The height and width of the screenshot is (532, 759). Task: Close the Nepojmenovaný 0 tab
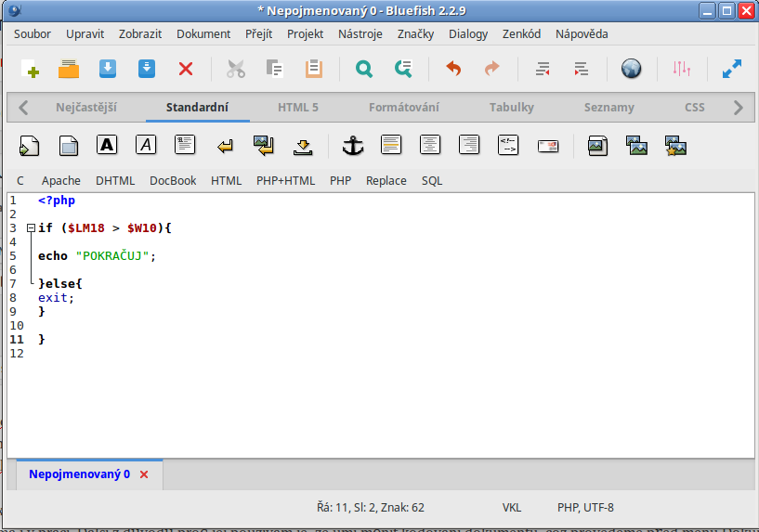coord(144,474)
